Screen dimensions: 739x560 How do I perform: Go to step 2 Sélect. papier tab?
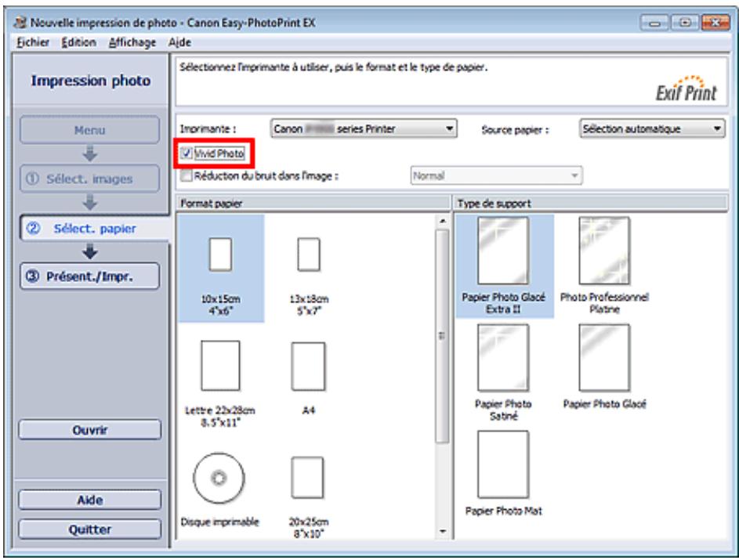(94, 229)
